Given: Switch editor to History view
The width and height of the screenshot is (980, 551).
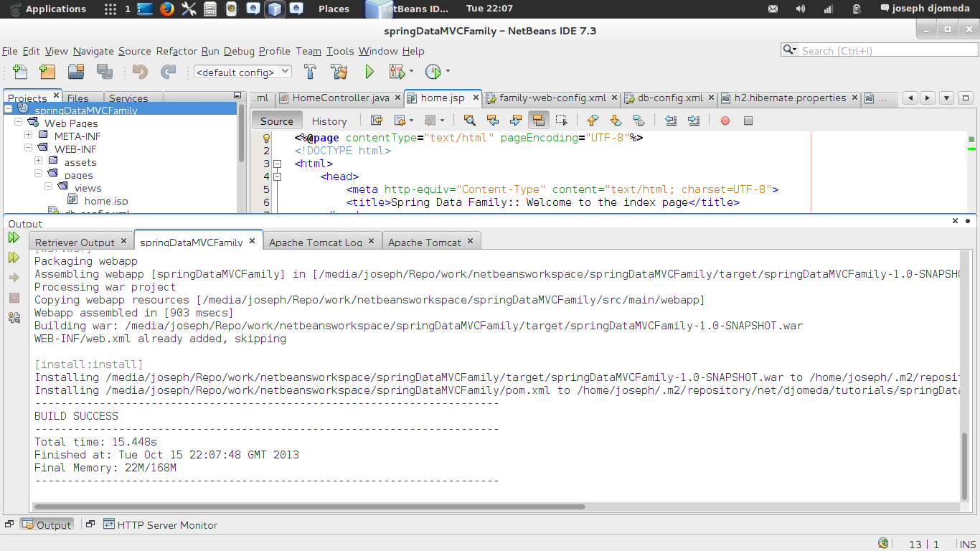Looking at the screenshot, I should point(329,121).
